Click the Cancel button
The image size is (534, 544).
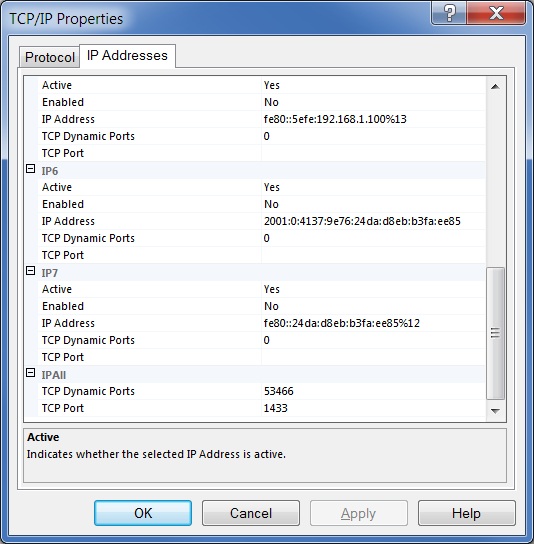click(251, 513)
